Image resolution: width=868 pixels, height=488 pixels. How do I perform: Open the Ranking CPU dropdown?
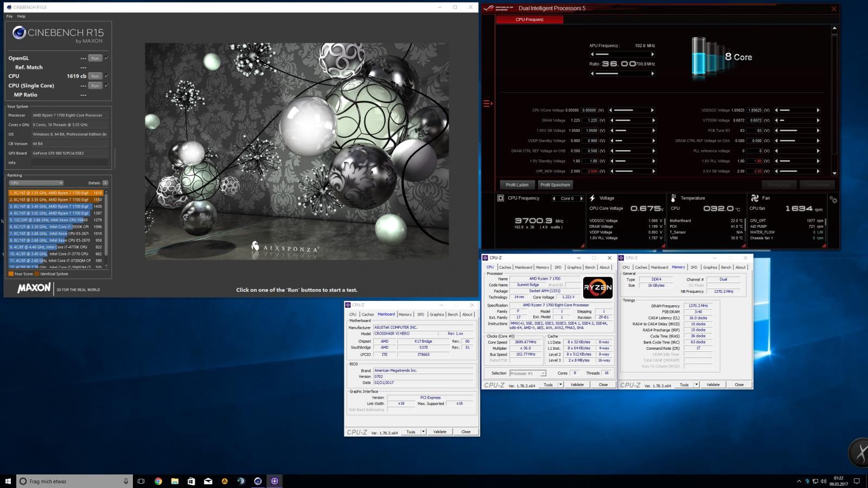(x=36, y=183)
